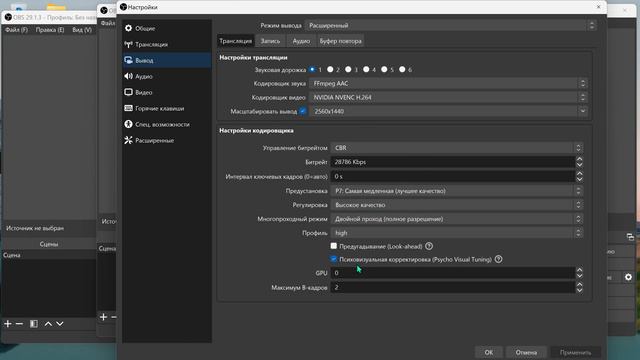Close the Настройки dialog
Image resolution: width=640 pixels, height=360 pixels.
598,7
